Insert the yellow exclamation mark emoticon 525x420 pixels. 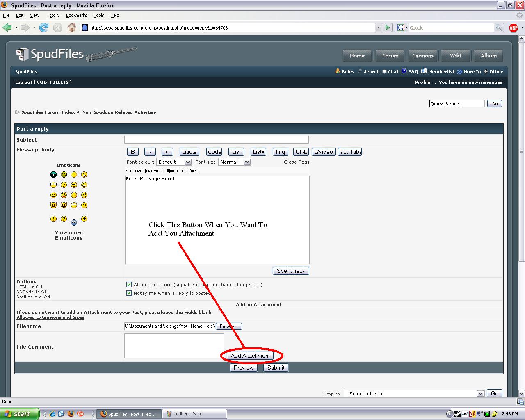click(53, 219)
